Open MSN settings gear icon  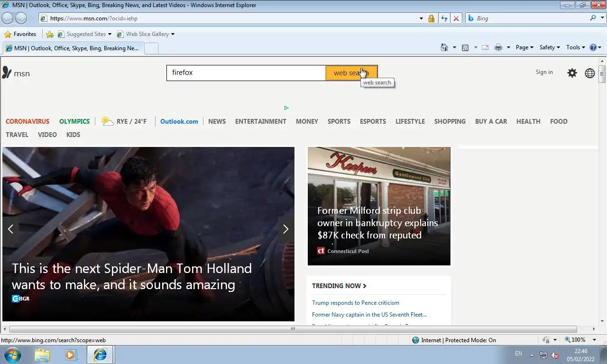click(x=572, y=73)
